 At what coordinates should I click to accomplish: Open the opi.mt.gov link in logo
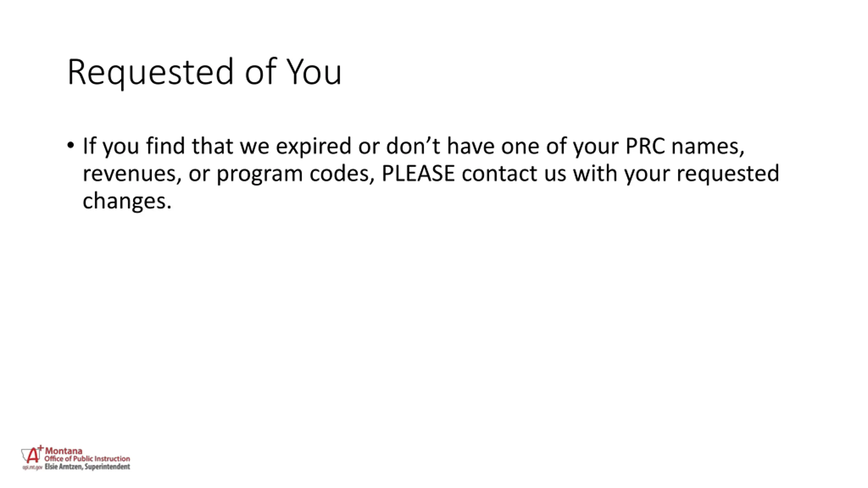(32, 467)
